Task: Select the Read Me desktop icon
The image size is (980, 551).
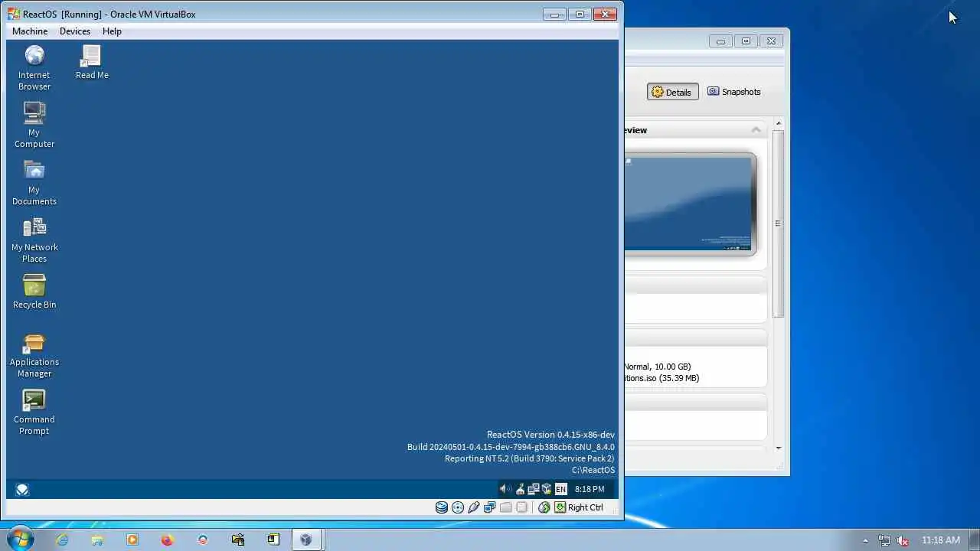Action: click(x=92, y=62)
